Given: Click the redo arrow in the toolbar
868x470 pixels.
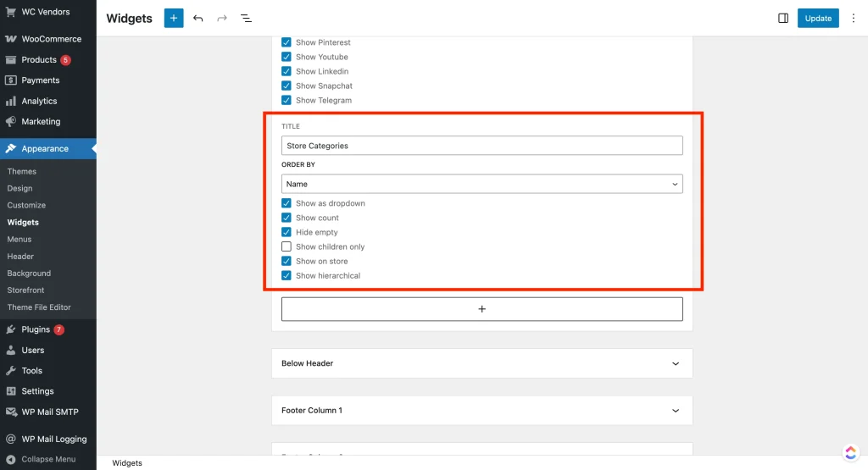Looking at the screenshot, I should tap(222, 18).
